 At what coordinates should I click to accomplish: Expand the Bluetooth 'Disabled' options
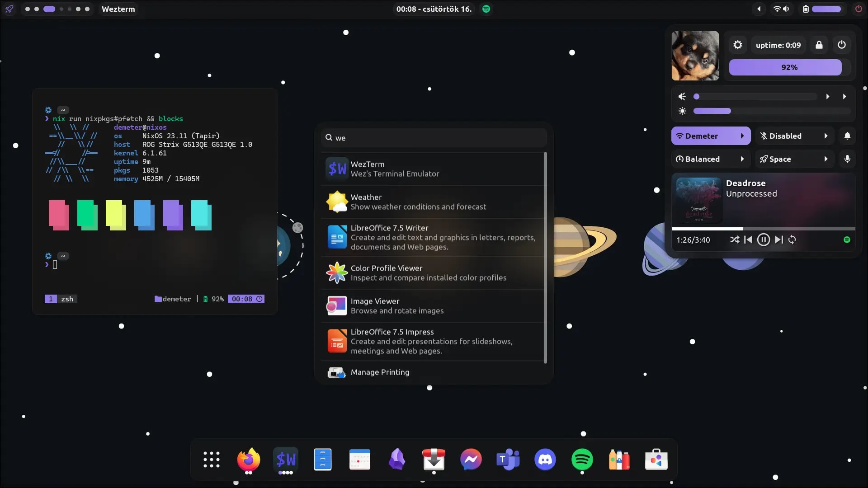(x=826, y=136)
